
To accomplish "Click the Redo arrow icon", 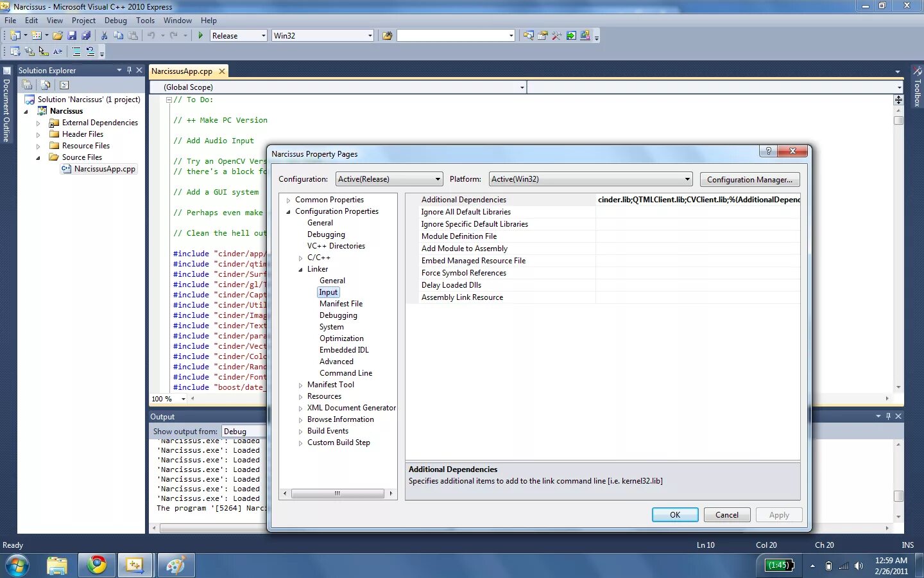I will 174,35.
